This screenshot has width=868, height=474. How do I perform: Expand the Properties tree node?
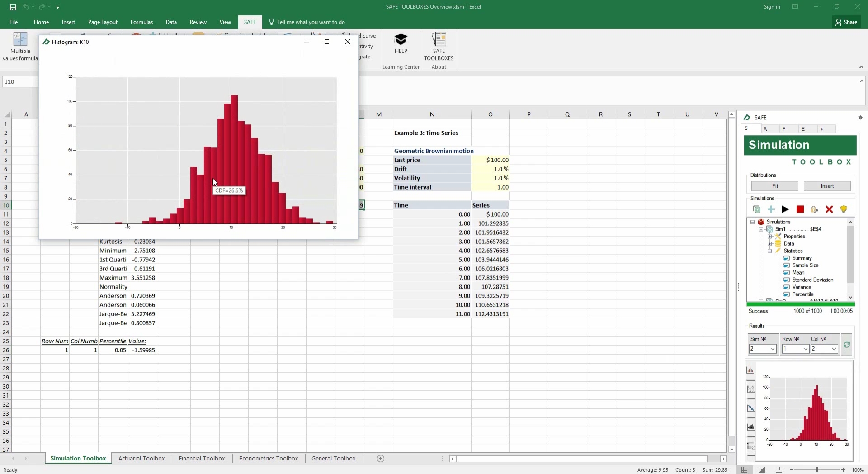tap(769, 237)
